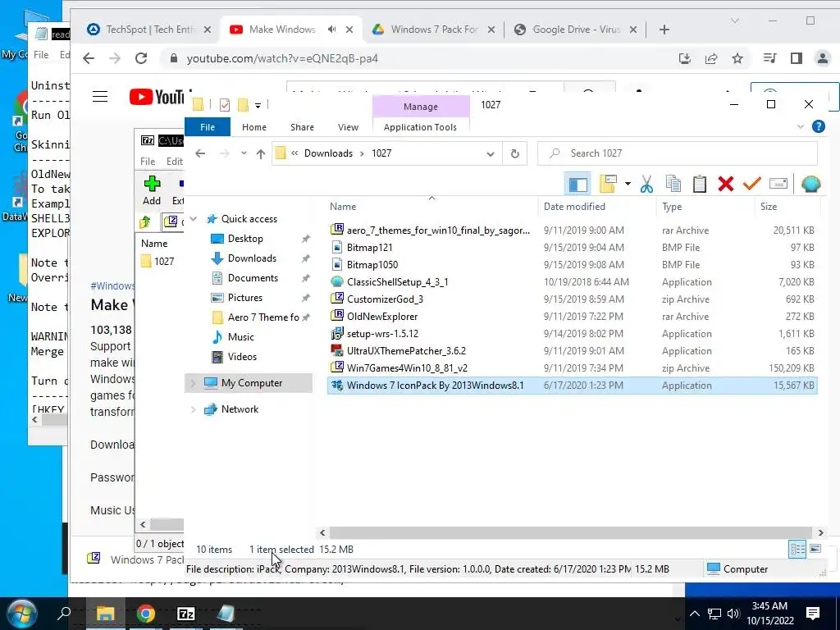
Task: Refresh the 1027 folder view
Action: 515,153
